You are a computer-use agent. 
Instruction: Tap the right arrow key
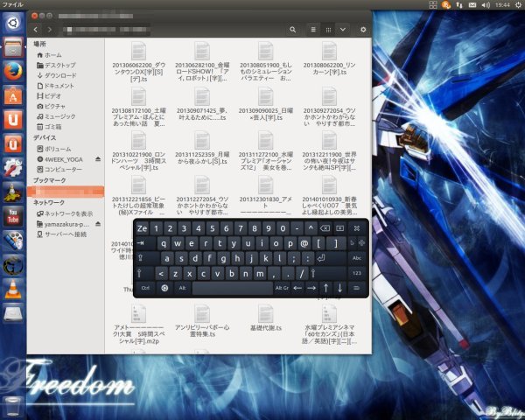coord(311,288)
